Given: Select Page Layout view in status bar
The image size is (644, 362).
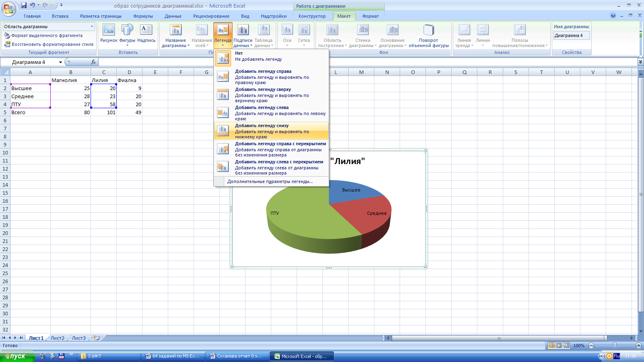Looking at the screenshot, I should 559,346.
